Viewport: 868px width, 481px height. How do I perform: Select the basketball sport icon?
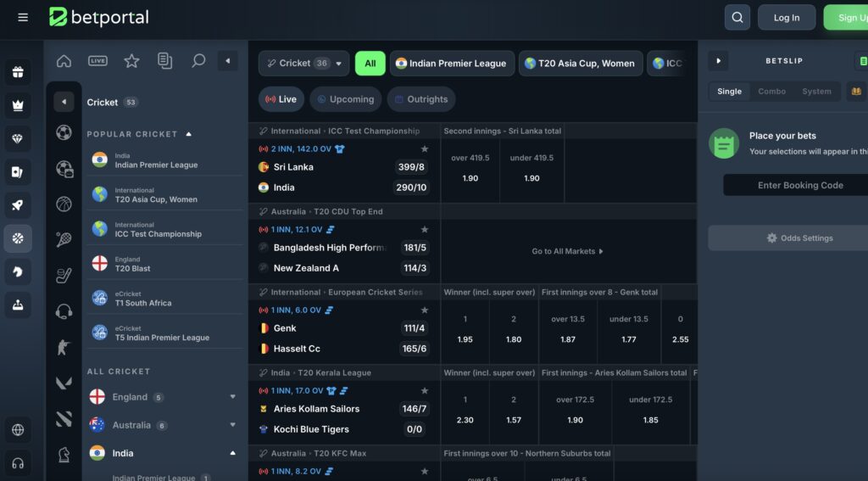(64, 204)
